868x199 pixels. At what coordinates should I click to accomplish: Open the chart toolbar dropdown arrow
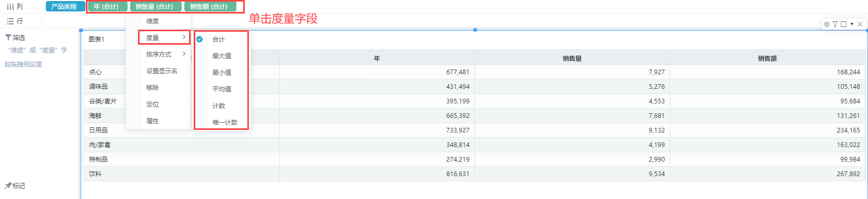852,24
